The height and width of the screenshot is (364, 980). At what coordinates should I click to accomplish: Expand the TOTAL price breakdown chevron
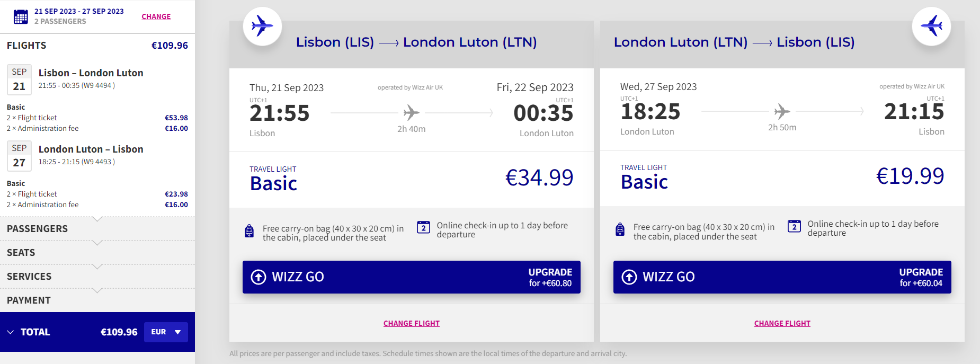coord(11,332)
